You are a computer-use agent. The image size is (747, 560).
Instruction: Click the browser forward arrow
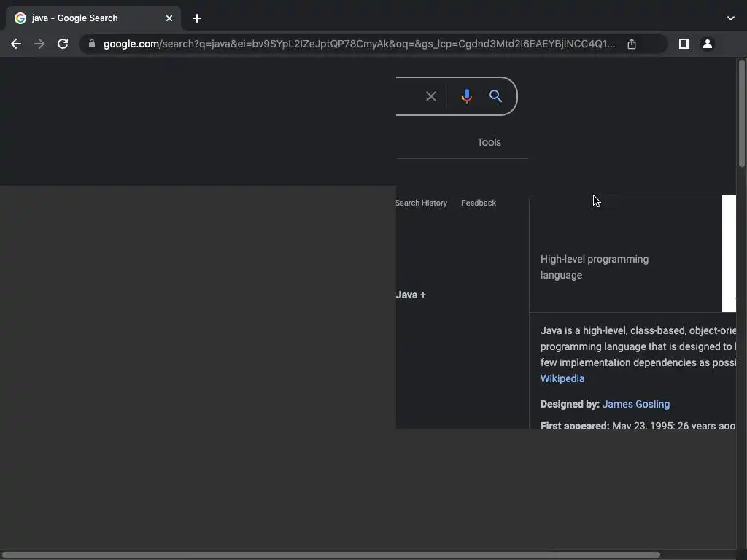click(39, 44)
